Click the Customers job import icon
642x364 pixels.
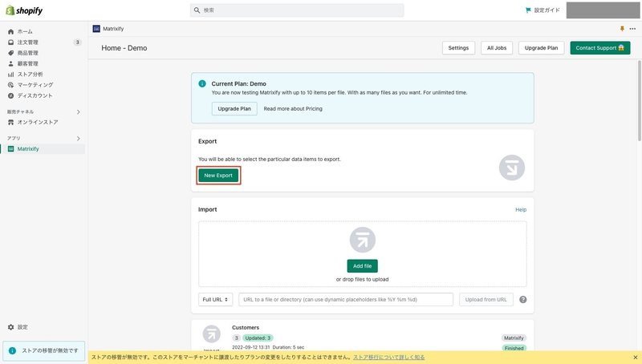coord(212,334)
